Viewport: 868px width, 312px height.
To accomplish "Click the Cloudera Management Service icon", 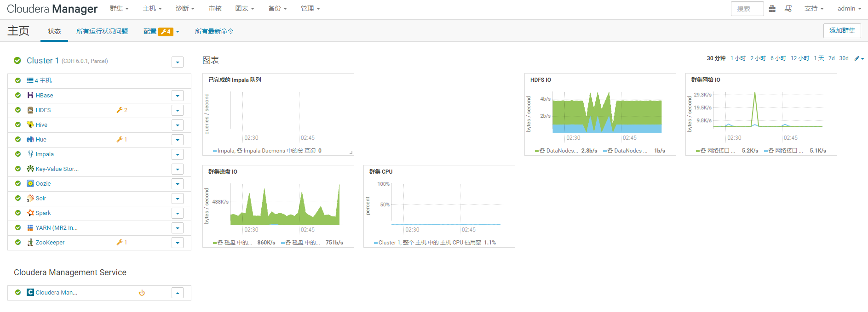I will point(30,292).
